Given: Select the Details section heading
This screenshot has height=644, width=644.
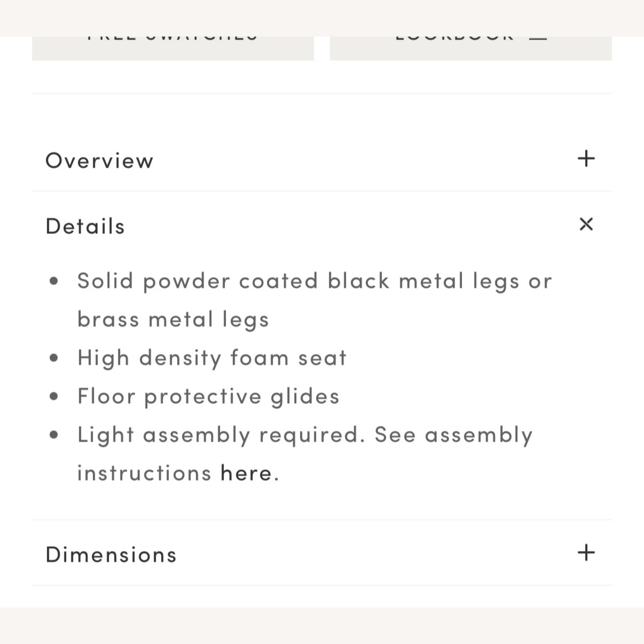Looking at the screenshot, I should click(85, 225).
